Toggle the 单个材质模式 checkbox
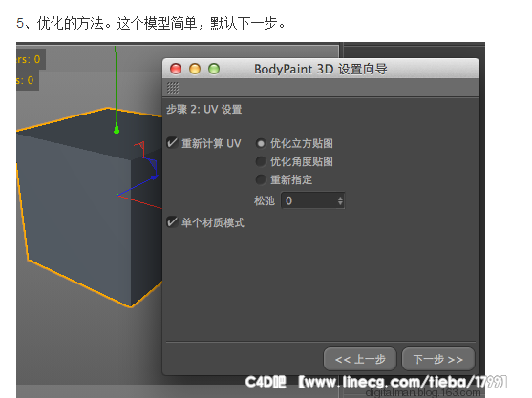This screenshot has height=398, width=532. [172, 222]
